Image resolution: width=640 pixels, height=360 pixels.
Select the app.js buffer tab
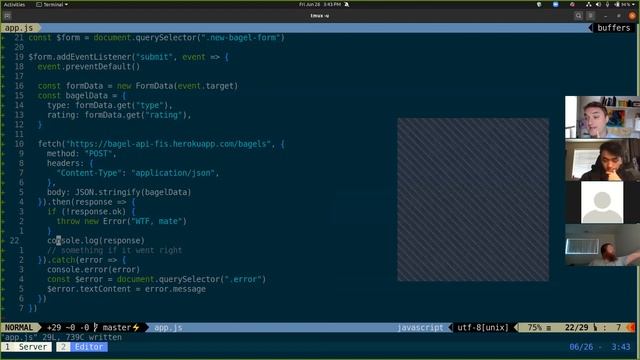tap(19, 28)
